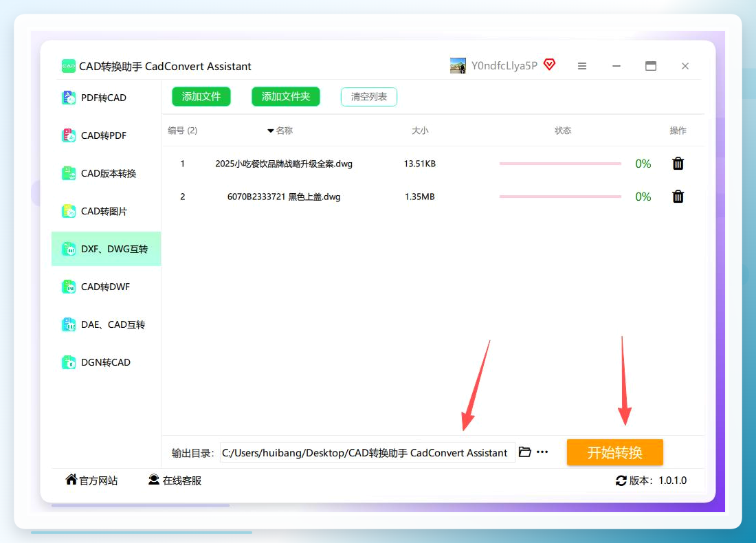Maximize the CadConvert Assistant window
The height and width of the screenshot is (543, 756).
click(650, 66)
